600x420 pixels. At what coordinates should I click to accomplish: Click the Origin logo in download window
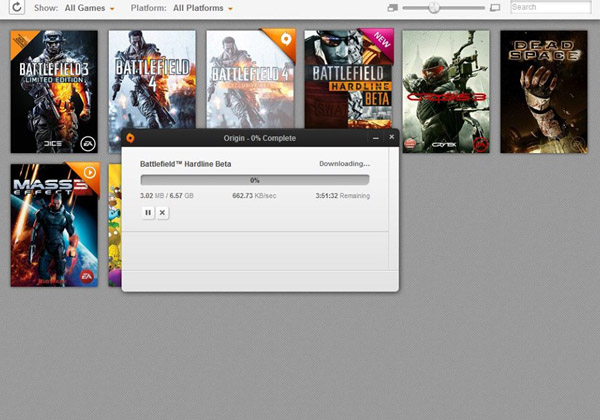130,138
